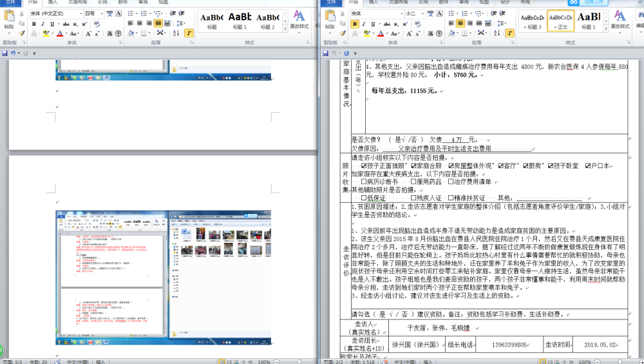Click Change Styles icon in right window
This screenshot has width=644, height=364.
[x=620, y=19]
